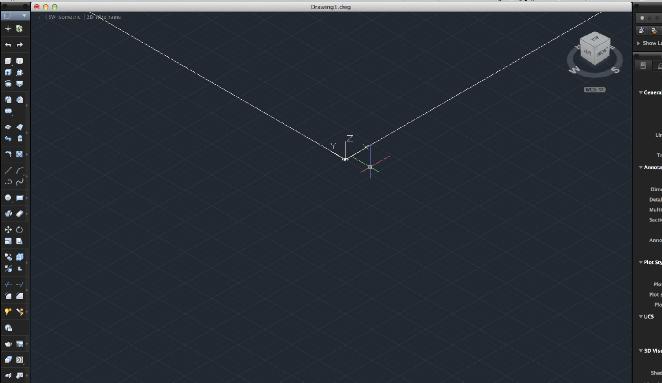Viewport: 662px width, 383px height.
Task: Click the yellow light bulb icon
Action: (x=8, y=312)
